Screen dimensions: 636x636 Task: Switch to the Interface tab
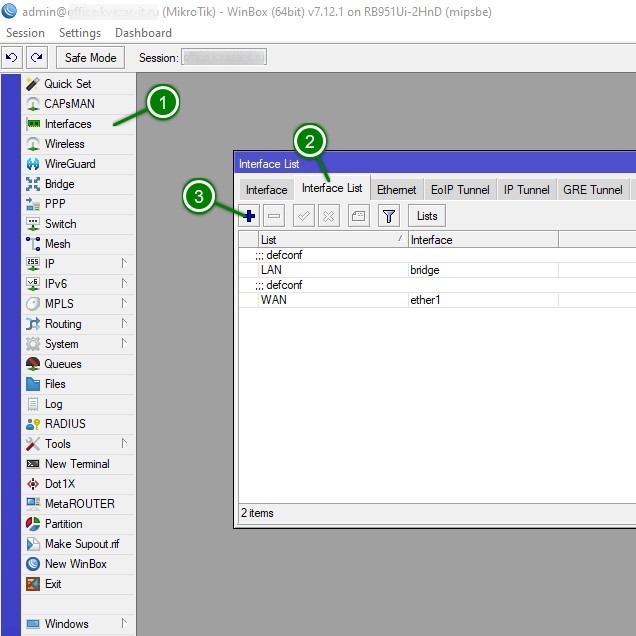pyautogui.click(x=266, y=190)
